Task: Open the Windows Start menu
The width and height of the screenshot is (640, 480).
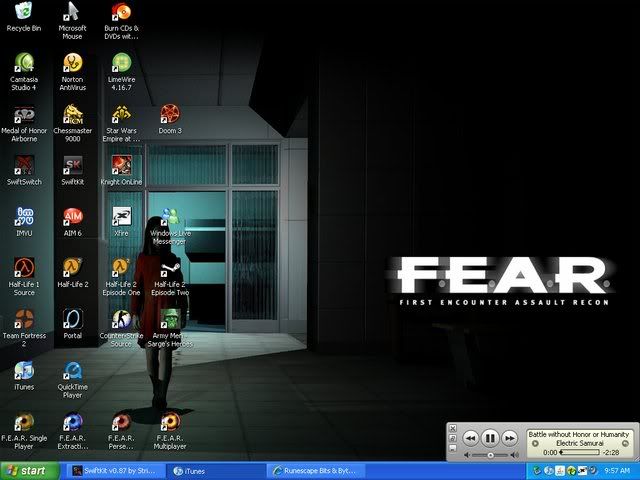Action: [29, 471]
